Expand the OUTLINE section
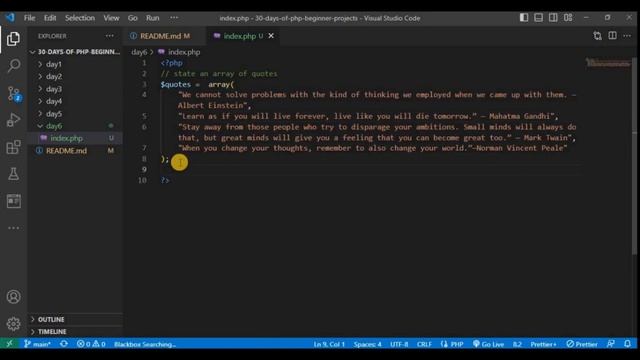This screenshot has width=640, height=360. coord(75,319)
